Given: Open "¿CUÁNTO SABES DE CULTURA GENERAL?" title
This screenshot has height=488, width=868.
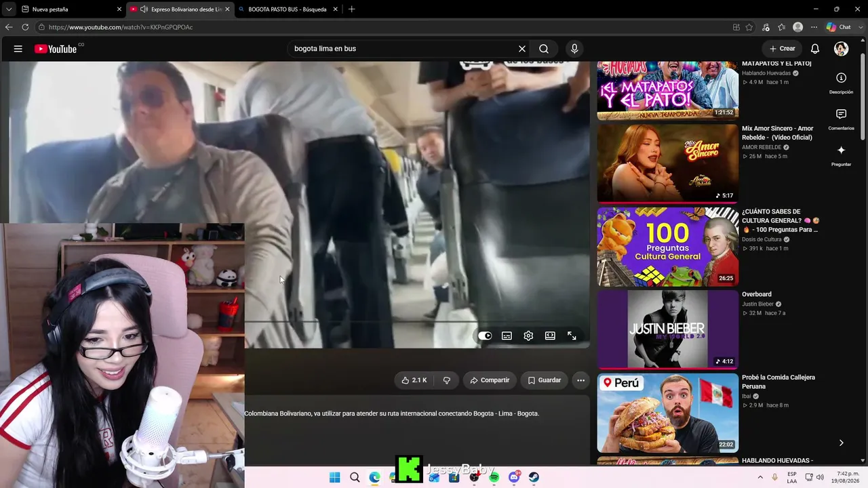Looking at the screenshot, I should pos(781,220).
